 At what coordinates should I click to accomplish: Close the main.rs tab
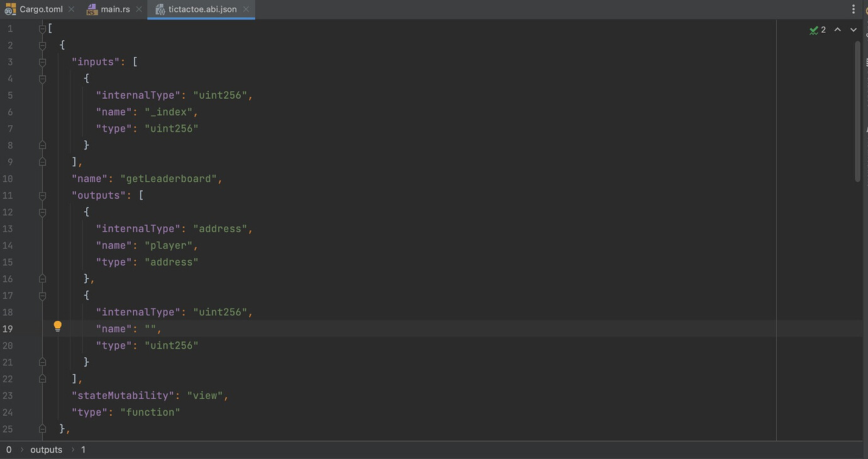(x=139, y=9)
